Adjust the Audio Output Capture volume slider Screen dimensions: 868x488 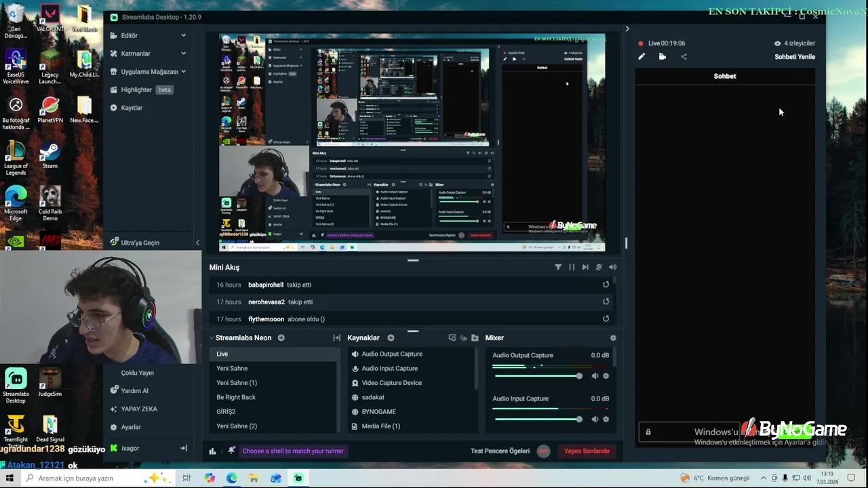pos(538,376)
